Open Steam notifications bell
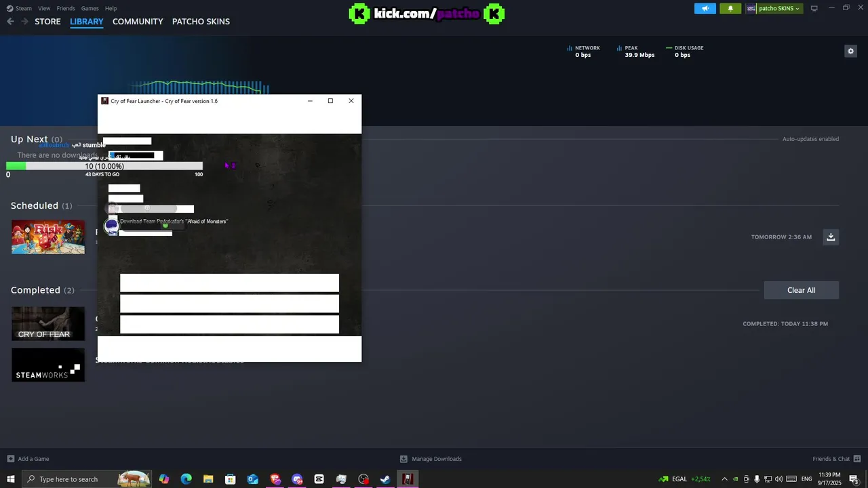The height and width of the screenshot is (488, 868). click(x=730, y=8)
